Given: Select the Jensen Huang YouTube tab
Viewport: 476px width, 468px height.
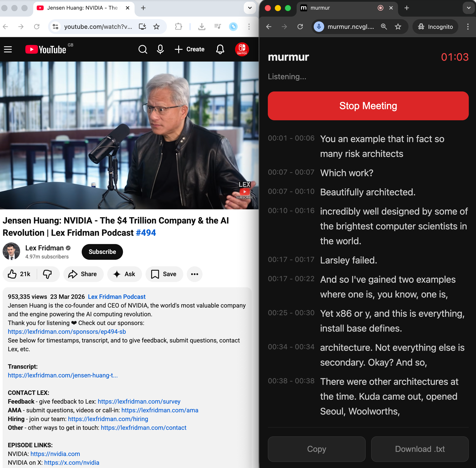Looking at the screenshot, I should [x=81, y=8].
